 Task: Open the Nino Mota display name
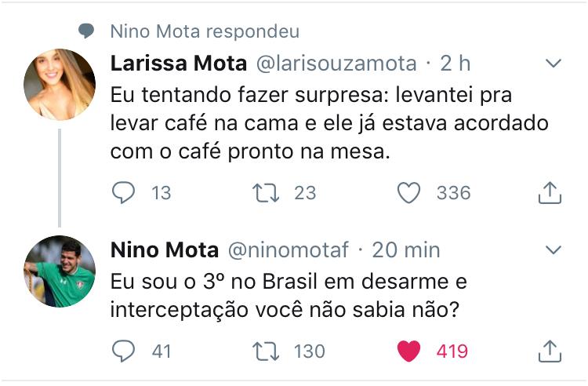[x=165, y=249]
